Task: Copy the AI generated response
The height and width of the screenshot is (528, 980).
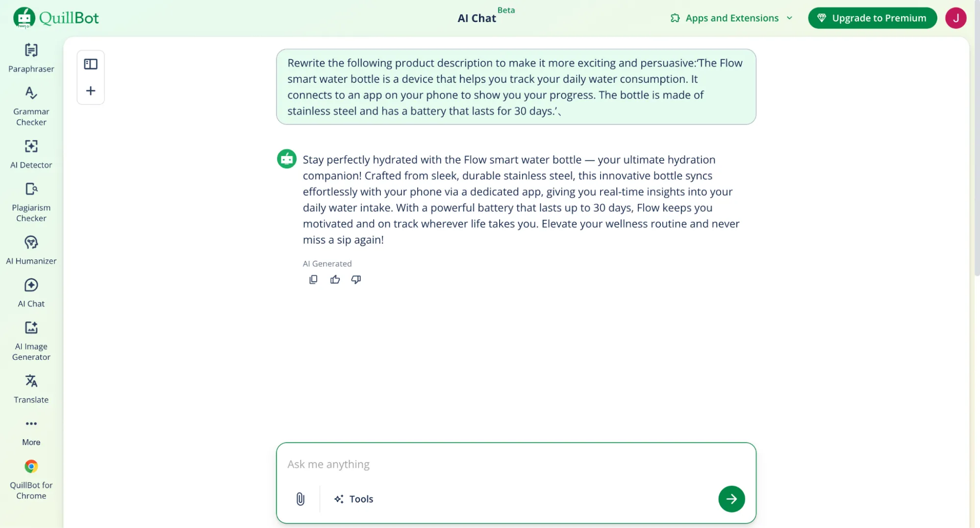Action: pos(313,279)
